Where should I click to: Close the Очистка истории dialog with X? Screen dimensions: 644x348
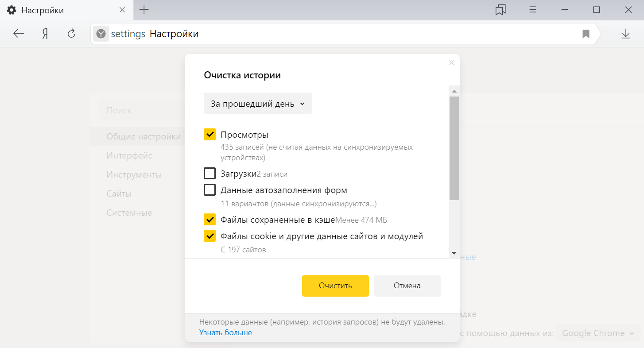coord(451,63)
